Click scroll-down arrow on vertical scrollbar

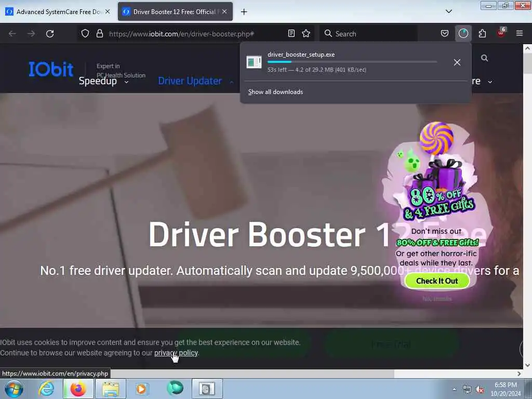pyautogui.click(x=527, y=365)
